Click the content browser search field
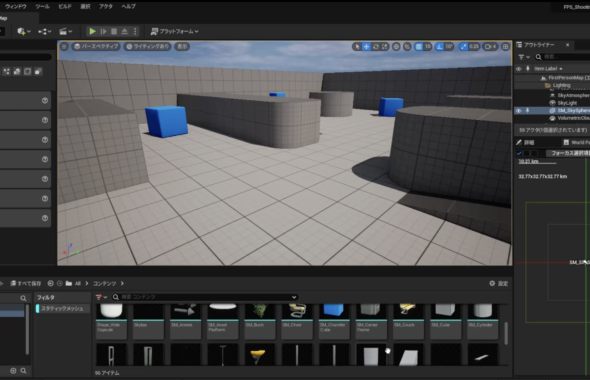The width and height of the screenshot is (590, 380). click(x=205, y=297)
